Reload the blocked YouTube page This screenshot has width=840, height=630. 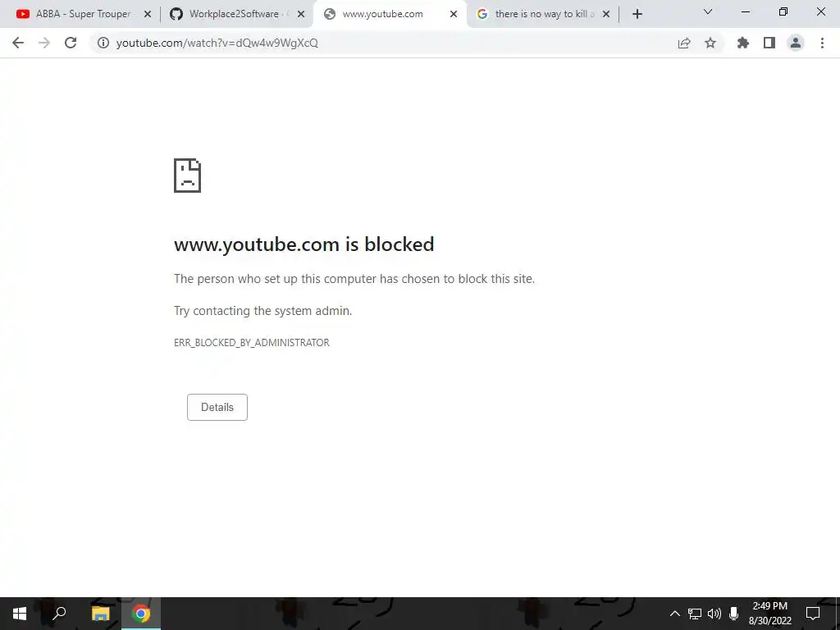(x=71, y=43)
